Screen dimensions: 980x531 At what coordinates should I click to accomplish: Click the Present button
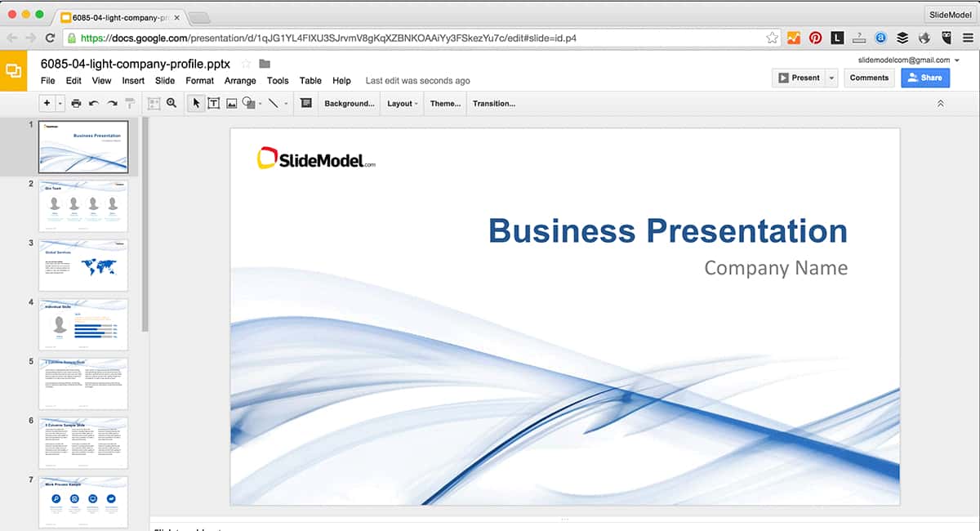pyautogui.click(x=799, y=78)
